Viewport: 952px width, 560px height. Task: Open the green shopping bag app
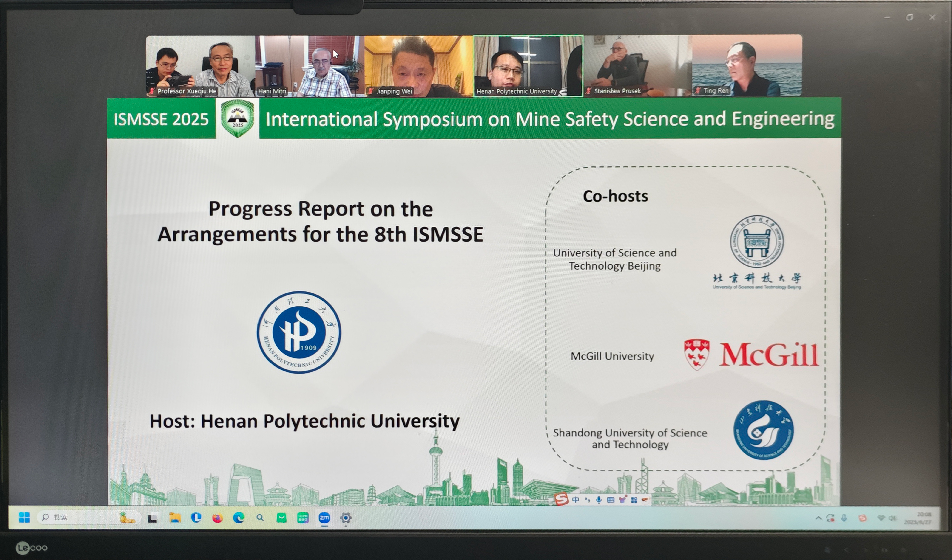coord(281,518)
